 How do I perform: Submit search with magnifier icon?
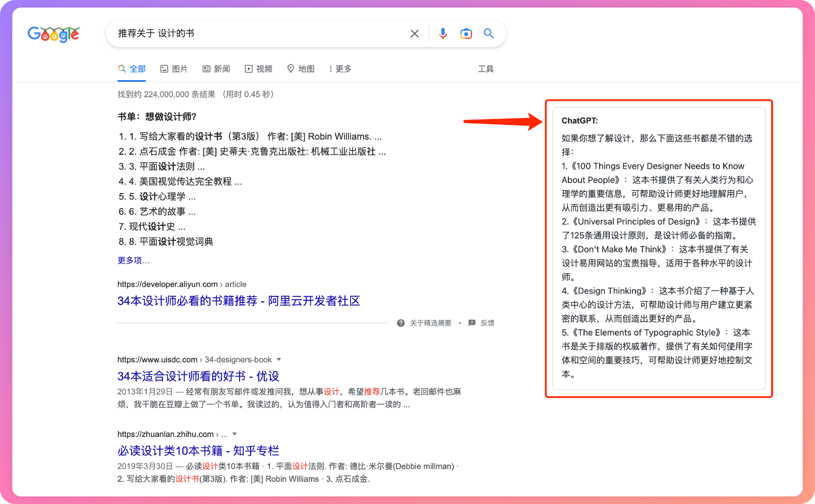[489, 34]
